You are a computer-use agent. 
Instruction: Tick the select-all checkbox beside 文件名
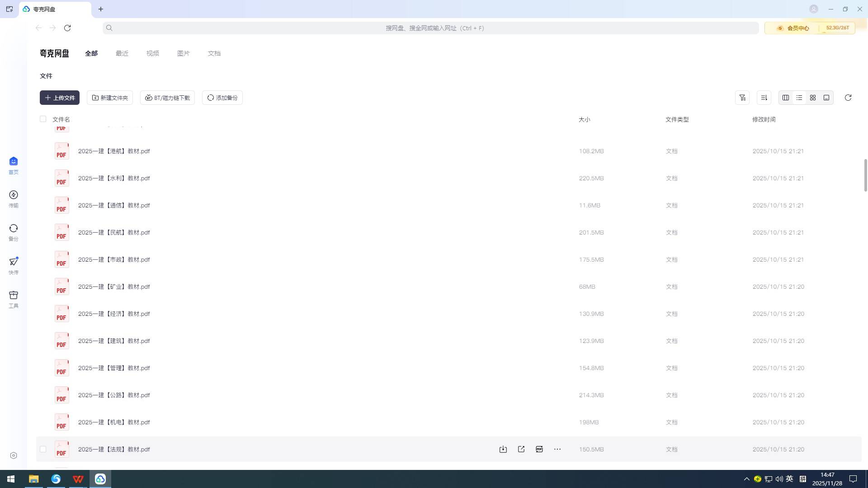coord(43,119)
